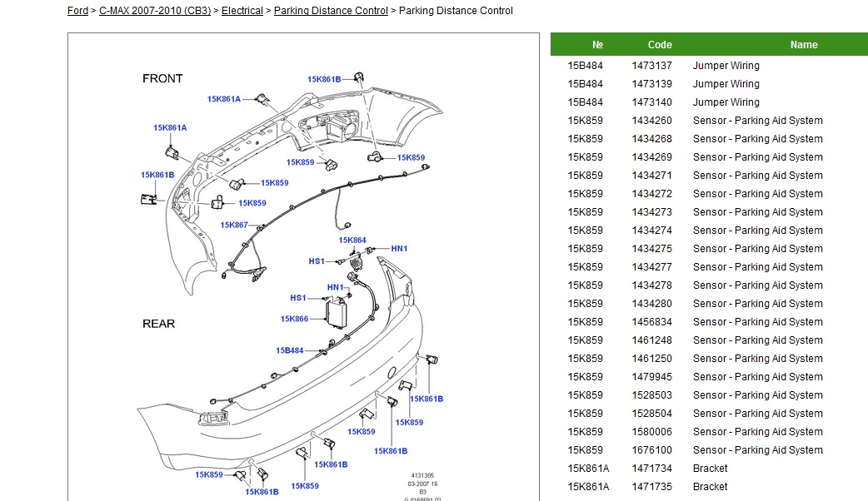Screen dimensions: 868x501
Task: Click the Code column header
Action: pyautogui.click(x=659, y=45)
